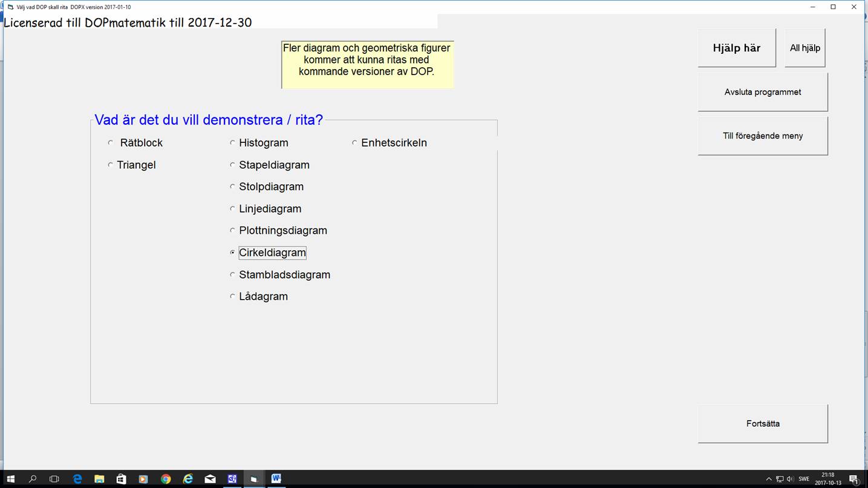
Task: Click the Hjälp här button
Action: click(736, 48)
